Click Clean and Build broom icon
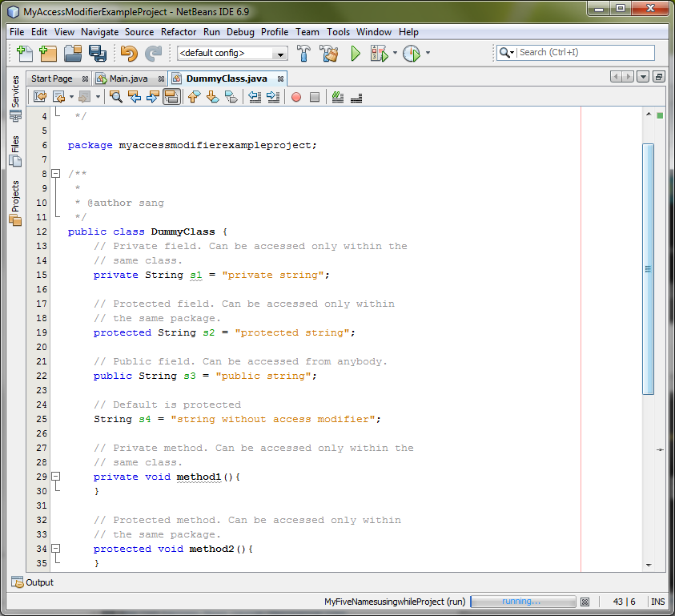This screenshot has height=616, width=675. click(x=329, y=54)
